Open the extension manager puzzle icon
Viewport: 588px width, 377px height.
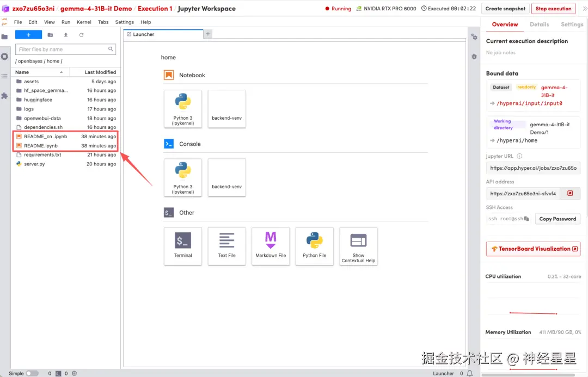tap(4, 96)
